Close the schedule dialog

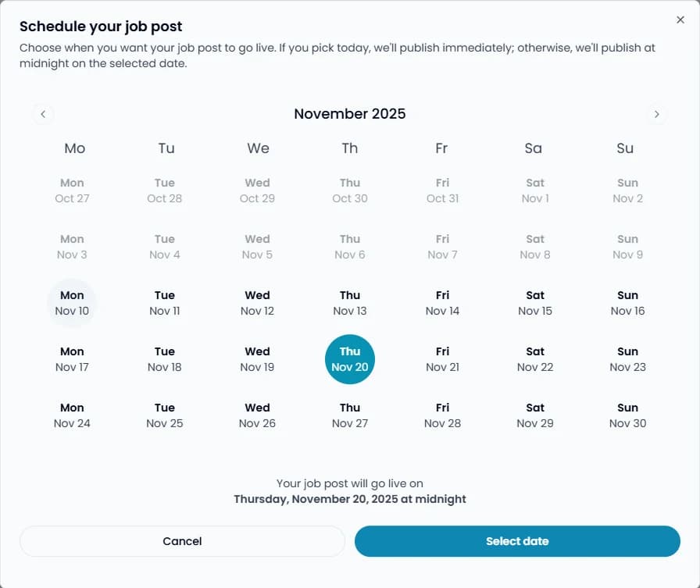(x=680, y=20)
